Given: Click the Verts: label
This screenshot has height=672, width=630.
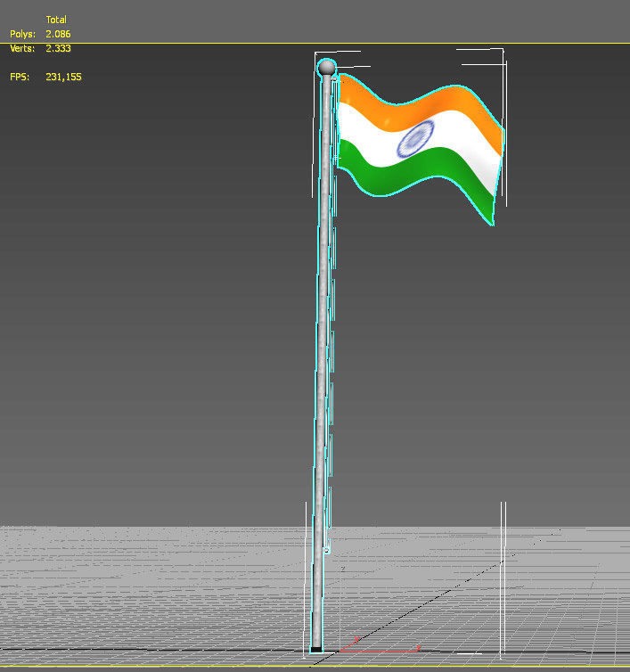Looking at the screenshot, I should (x=22, y=48).
